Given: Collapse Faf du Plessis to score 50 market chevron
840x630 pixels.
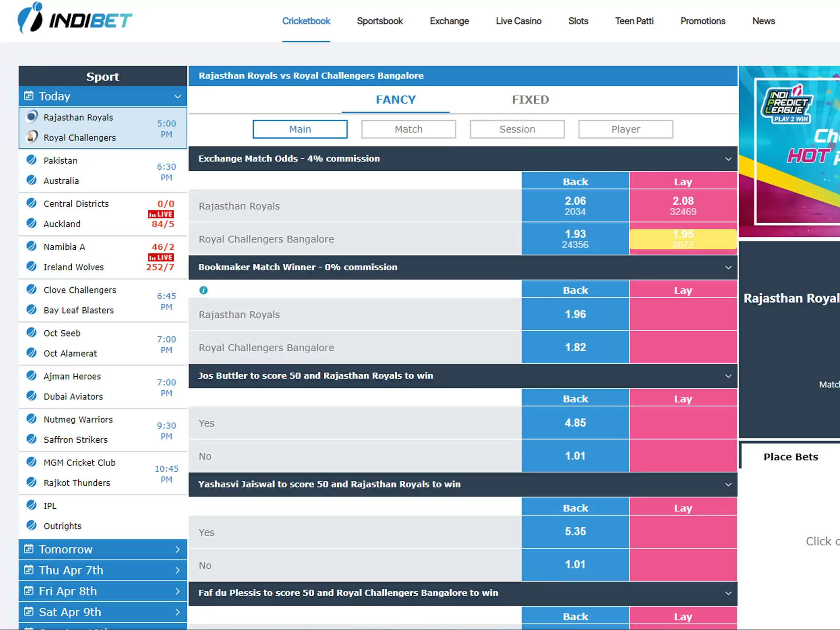Looking at the screenshot, I should (x=728, y=593).
